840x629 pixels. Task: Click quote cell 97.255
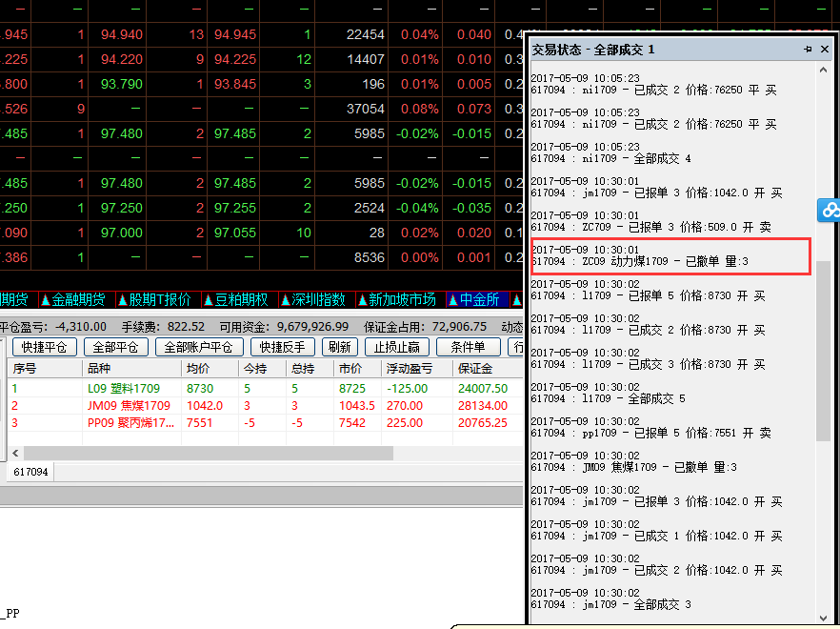click(235, 208)
